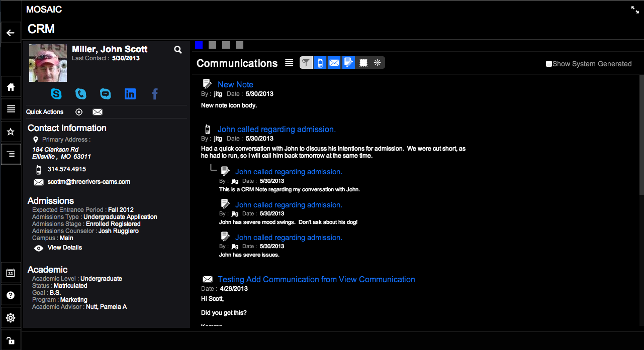
Task: Send email via Quick Actions envelope
Action: click(x=98, y=112)
